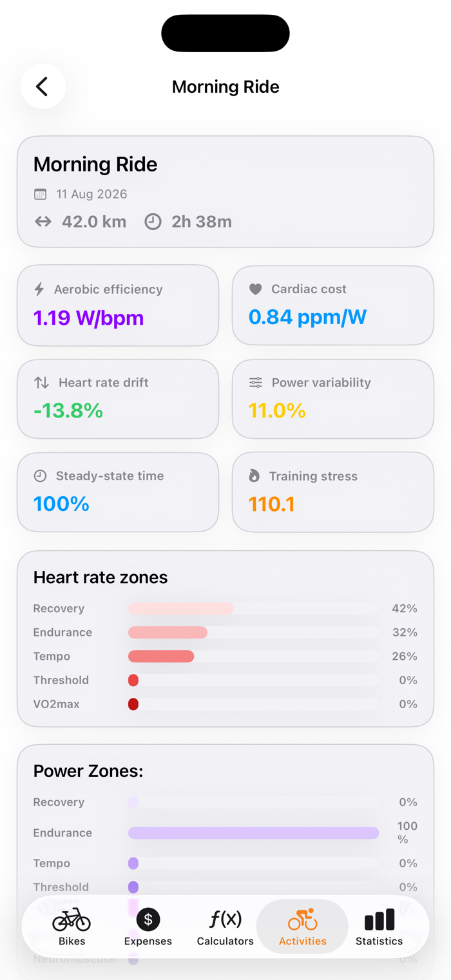Switch to Calculators f(x) tab
Screen dimensions: 451x980
tap(225, 919)
